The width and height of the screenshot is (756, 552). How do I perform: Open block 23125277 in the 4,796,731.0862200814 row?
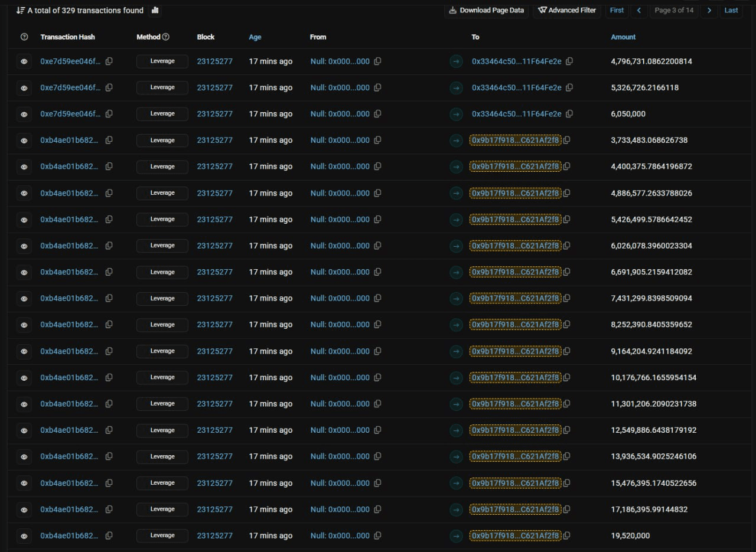(x=215, y=61)
